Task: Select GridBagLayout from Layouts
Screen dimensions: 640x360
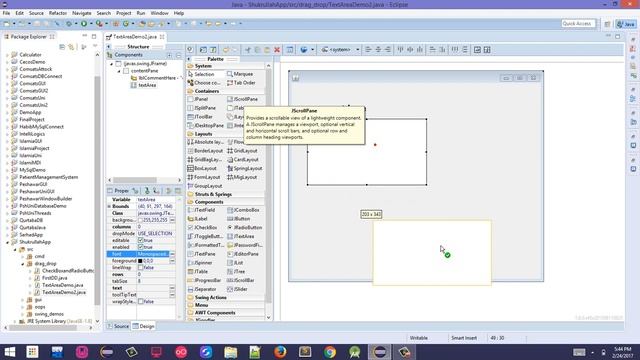Action: tap(204, 160)
